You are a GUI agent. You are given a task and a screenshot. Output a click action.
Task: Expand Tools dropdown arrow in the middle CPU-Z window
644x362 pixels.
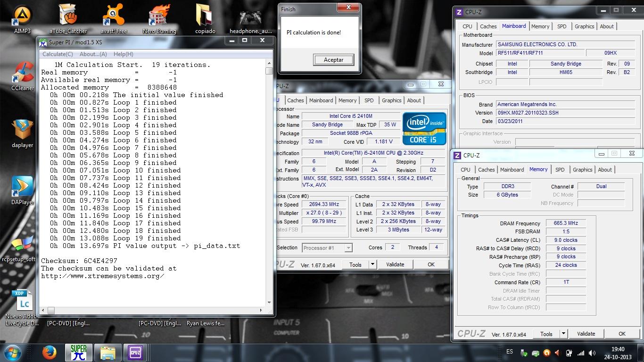tap(372, 264)
